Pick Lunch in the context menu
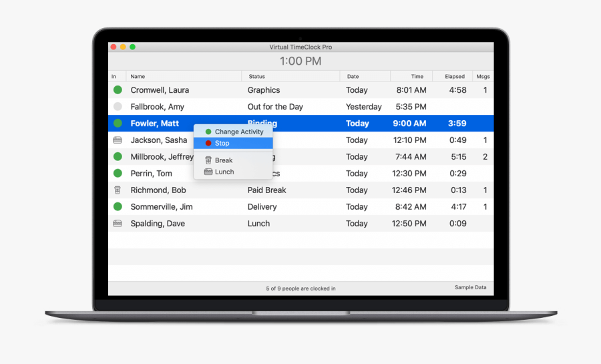601x364 pixels. 224,172
